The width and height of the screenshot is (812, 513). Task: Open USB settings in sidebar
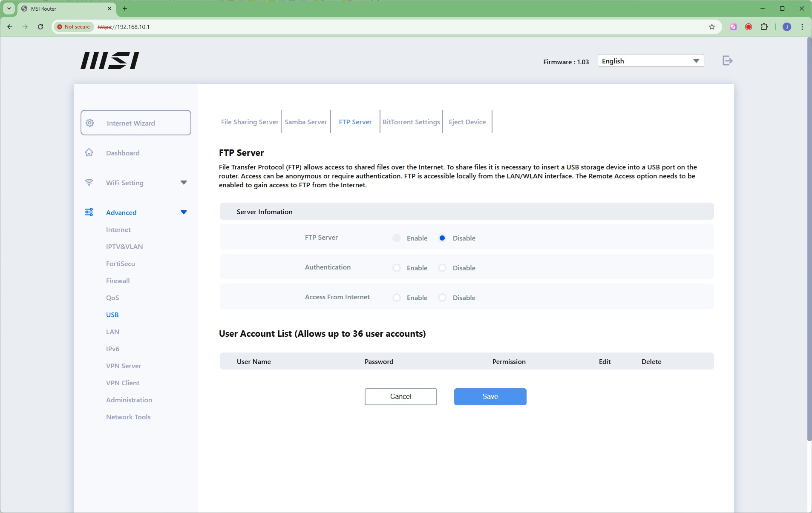(x=112, y=315)
